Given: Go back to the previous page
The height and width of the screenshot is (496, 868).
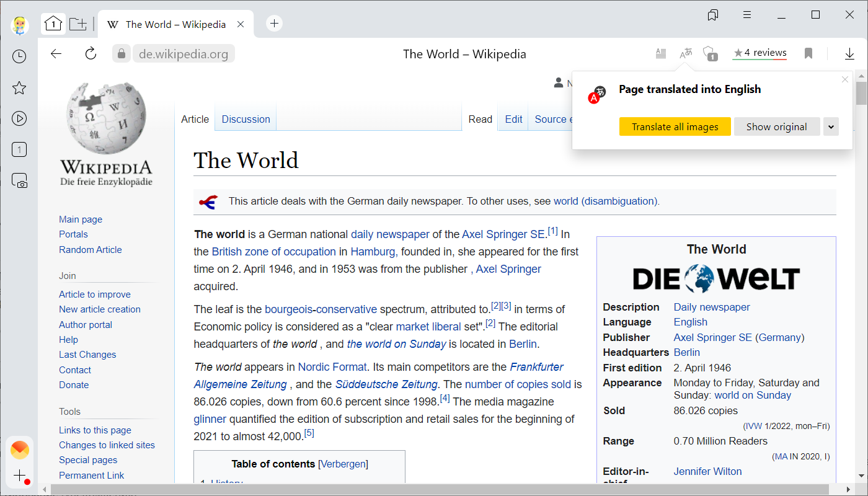Looking at the screenshot, I should click(56, 54).
